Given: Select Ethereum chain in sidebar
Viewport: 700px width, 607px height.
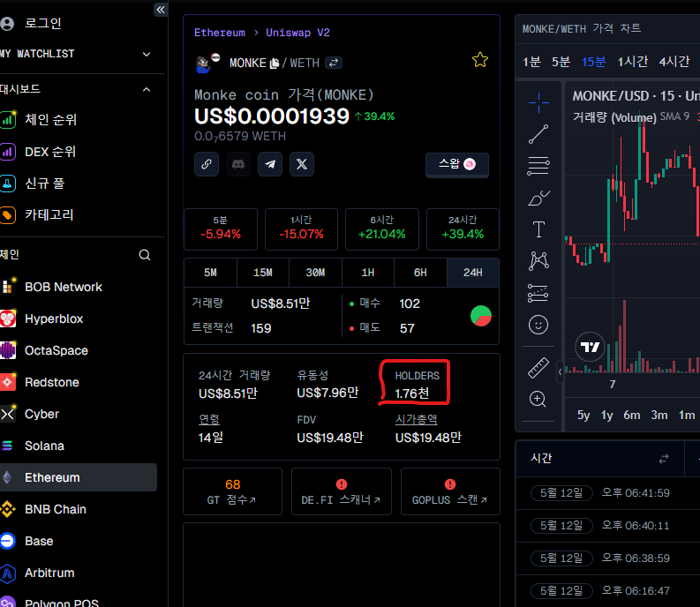Looking at the screenshot, I should click(x=79, y=477).
